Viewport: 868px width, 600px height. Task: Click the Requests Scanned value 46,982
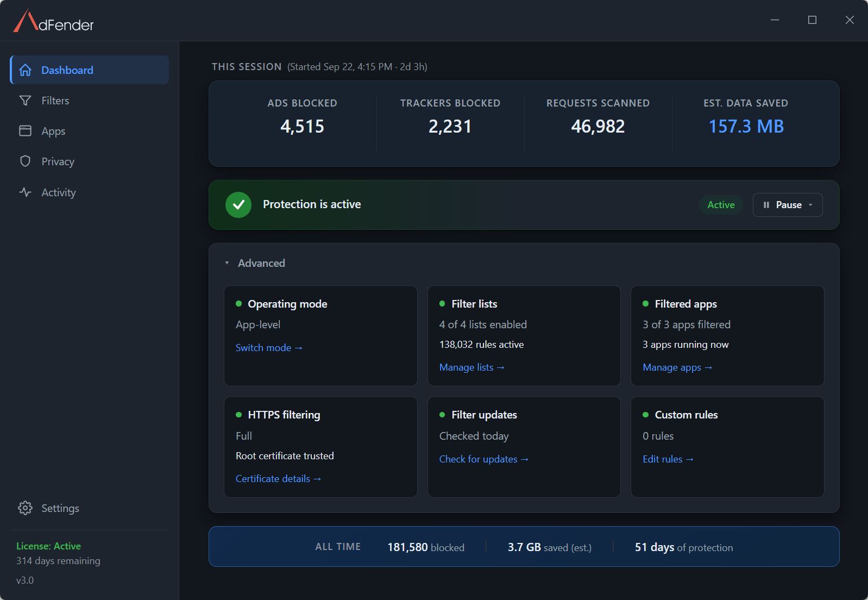[598, 127]
